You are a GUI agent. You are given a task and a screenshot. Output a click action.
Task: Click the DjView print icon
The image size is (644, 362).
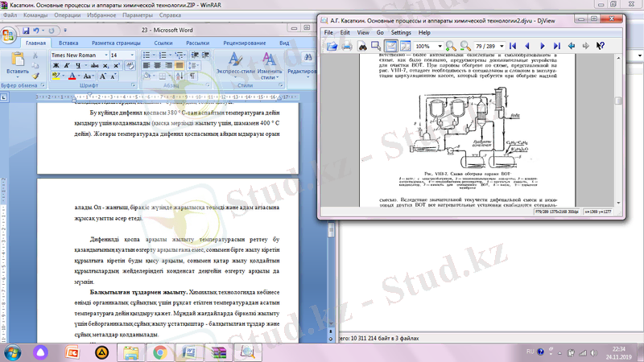[347, 46]
